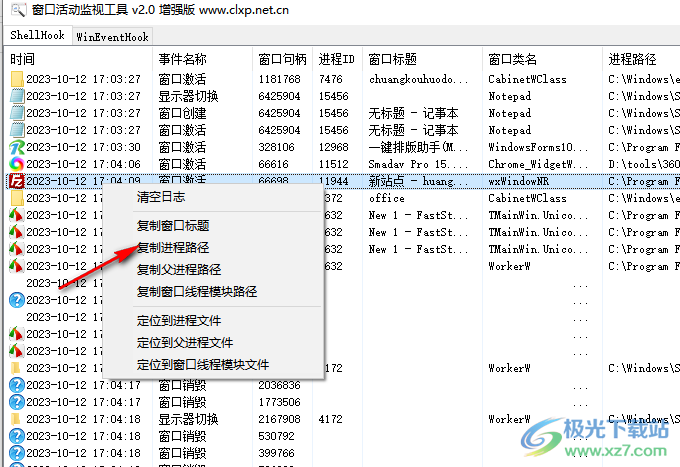680x467 pixels.
Task: Sort by the 窗口标题 column header
Action: [422, 59]
